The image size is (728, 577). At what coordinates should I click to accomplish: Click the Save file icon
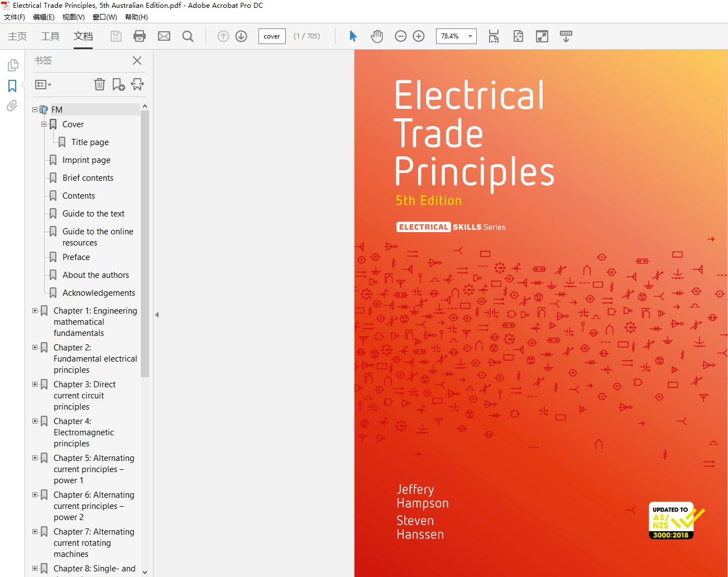click(x=116, y=36)
